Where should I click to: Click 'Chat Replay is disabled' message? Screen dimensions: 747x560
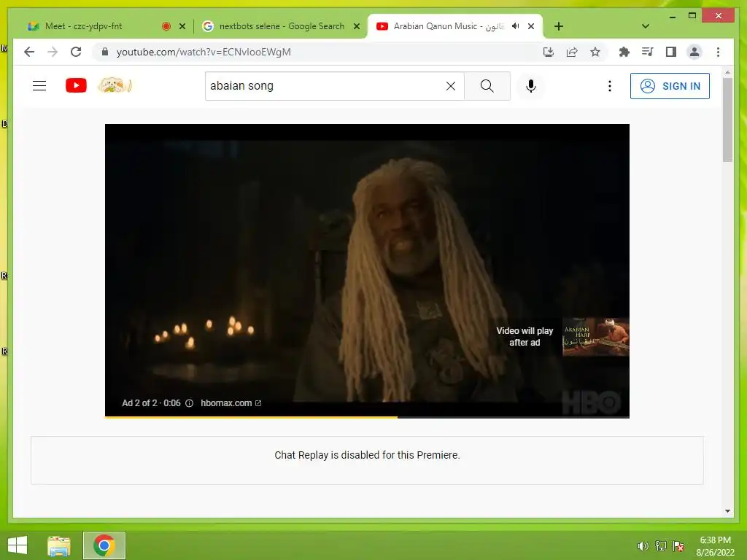[367, 455]
